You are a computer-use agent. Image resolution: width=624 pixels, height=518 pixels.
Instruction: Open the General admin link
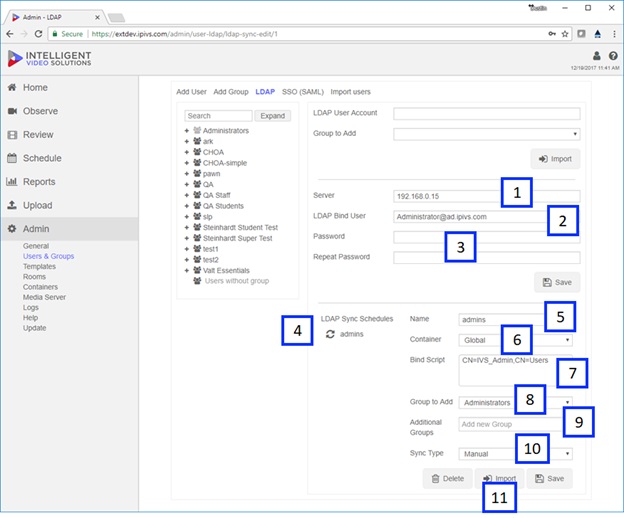tap(36, 246)
